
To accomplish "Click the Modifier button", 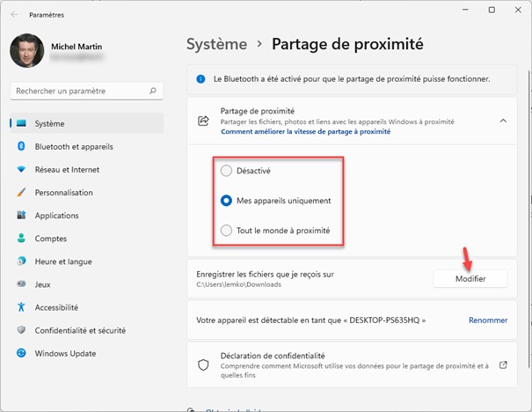I will coord(470,278).
